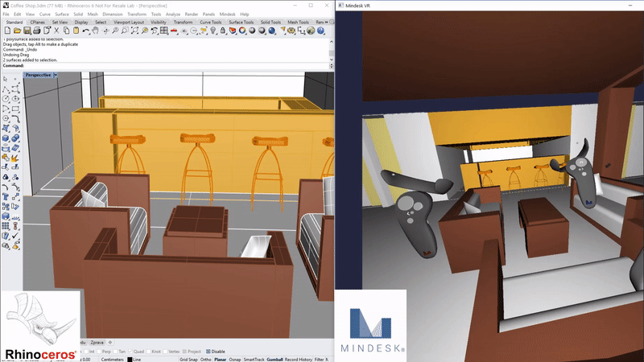Click the light bulb Hide objects icon
Viewport: 644px width, 362px height.
[213, 31]
